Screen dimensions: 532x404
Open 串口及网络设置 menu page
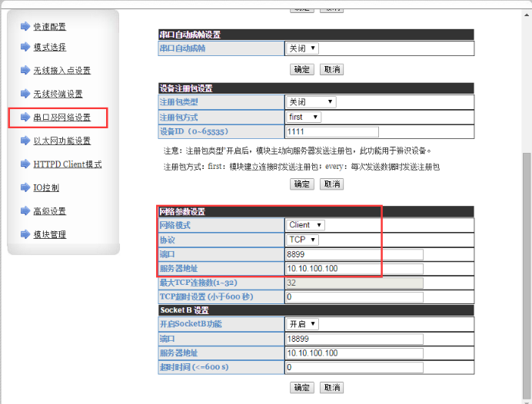pyautogui.click(x=62, y=118)
